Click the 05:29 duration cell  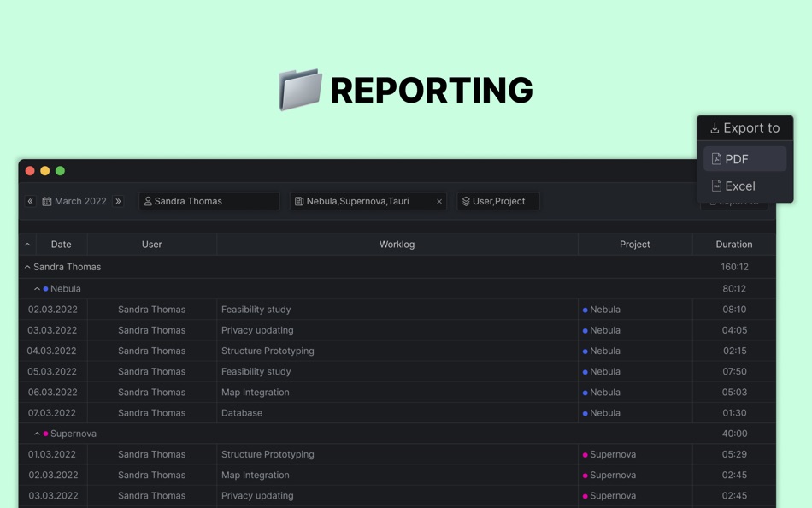(x=734, y=454)
